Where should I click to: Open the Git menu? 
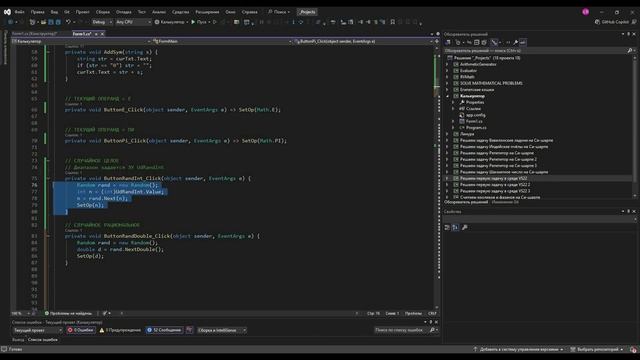point(67,12)
